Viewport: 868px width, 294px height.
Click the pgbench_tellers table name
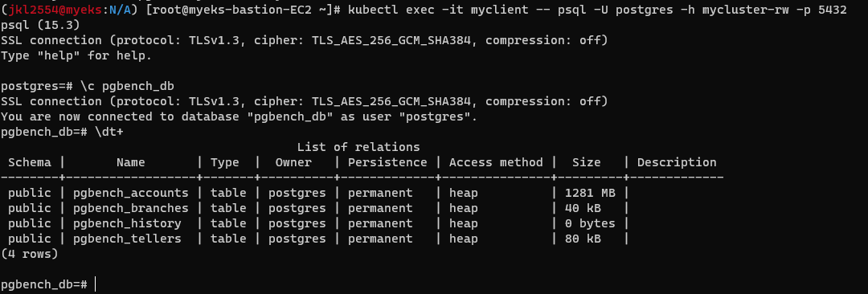coord(127,239)
